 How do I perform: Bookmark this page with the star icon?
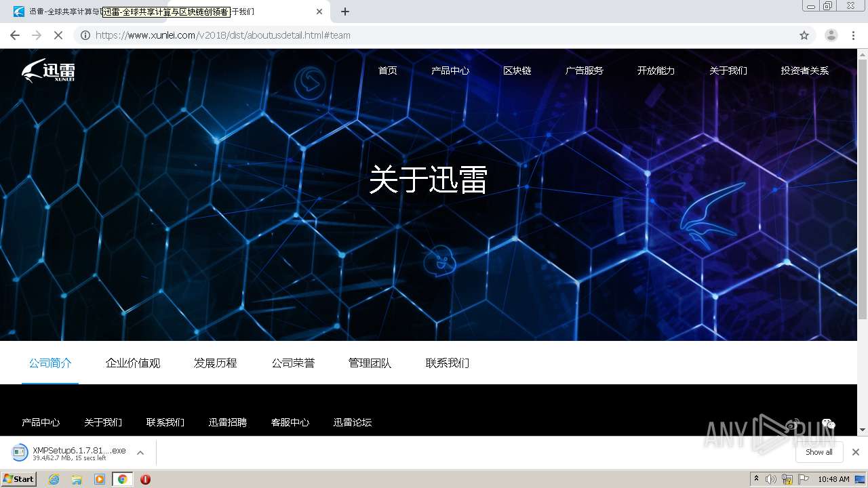pyautogui.click(x=804, y=35)
